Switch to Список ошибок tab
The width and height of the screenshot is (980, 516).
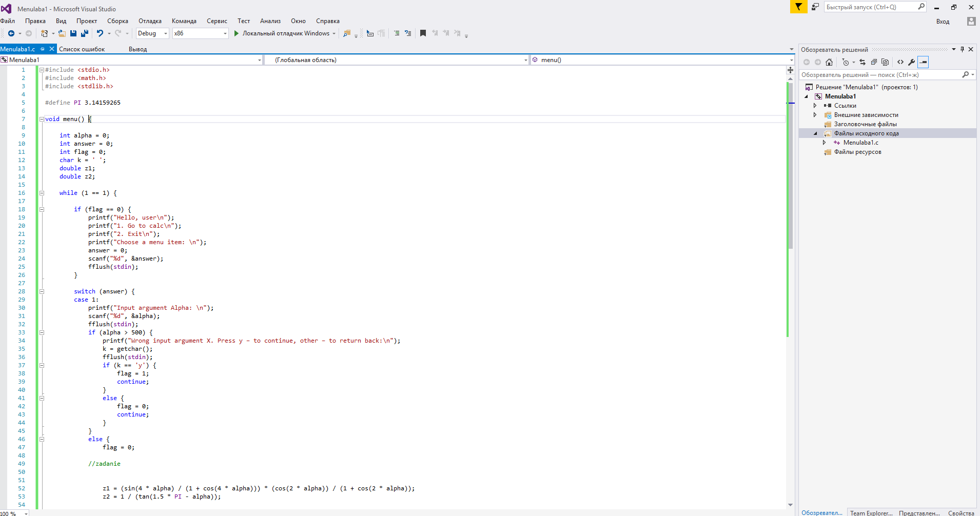(82, 49)
